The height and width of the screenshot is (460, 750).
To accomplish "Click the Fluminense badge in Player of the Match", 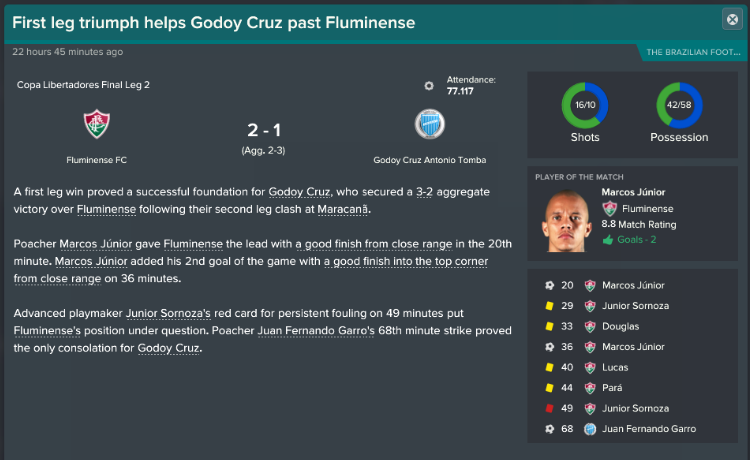I will [x=609, y=208].
